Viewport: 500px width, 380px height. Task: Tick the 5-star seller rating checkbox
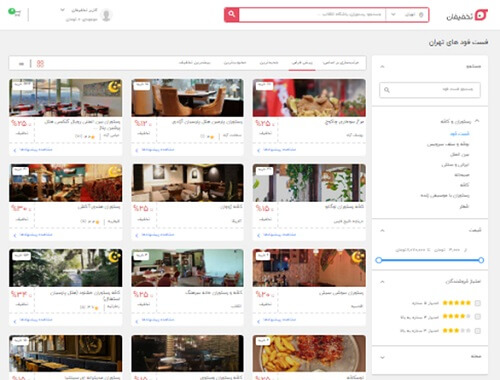pyautogui.click(x=478, y=303)
